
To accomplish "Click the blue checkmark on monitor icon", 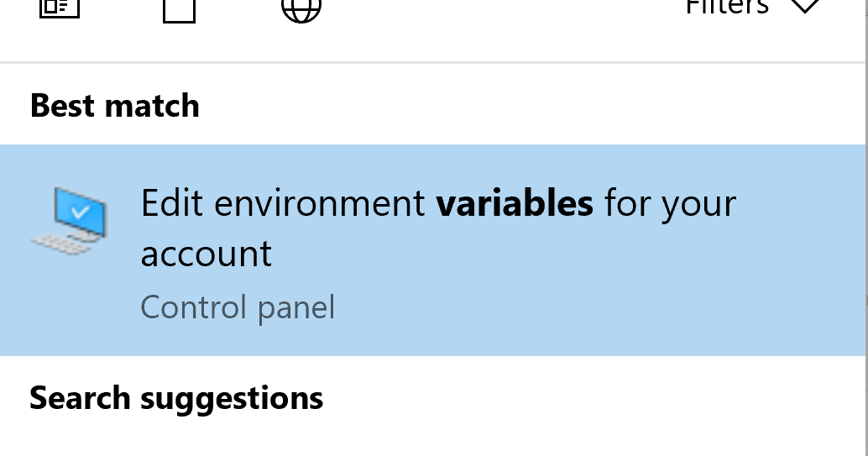I will coord(81,211).
